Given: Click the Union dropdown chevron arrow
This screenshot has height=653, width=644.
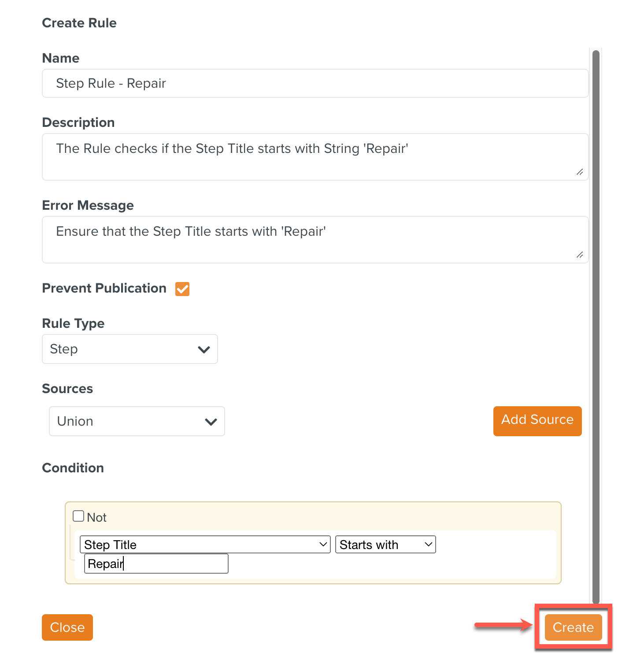Looking at the screenshot, I should [211, 422].
